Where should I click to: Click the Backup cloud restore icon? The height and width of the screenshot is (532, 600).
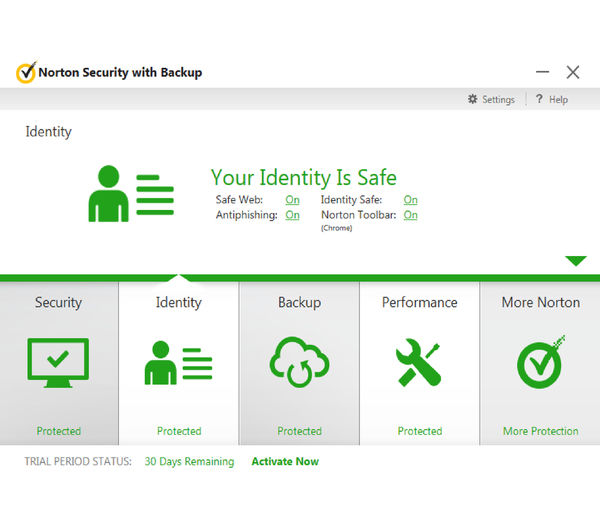click(299, 362)
